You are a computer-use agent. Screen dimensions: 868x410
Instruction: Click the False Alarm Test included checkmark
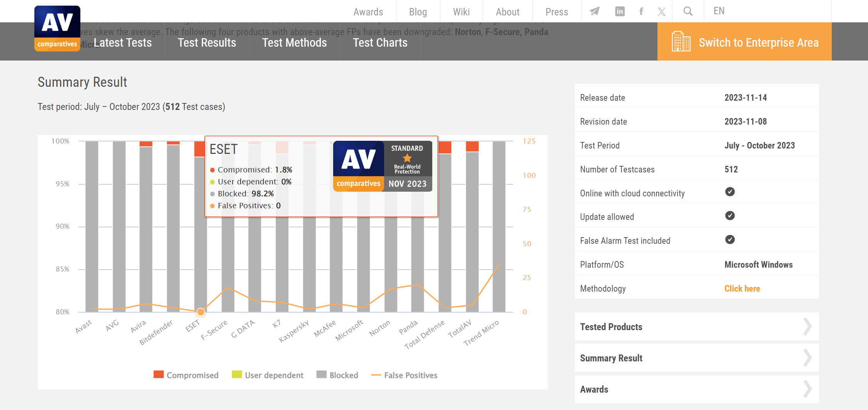[x=730, y=240]
